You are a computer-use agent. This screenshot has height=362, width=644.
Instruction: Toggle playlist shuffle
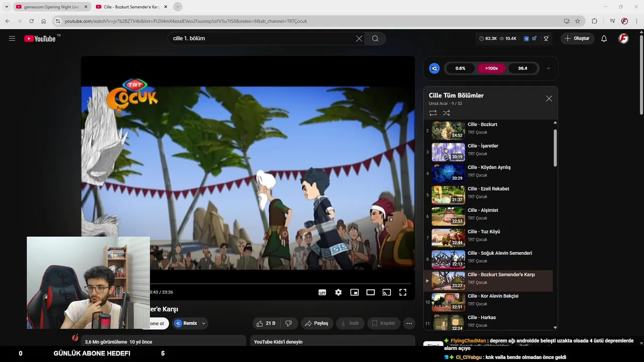click(x=446, y=113)
